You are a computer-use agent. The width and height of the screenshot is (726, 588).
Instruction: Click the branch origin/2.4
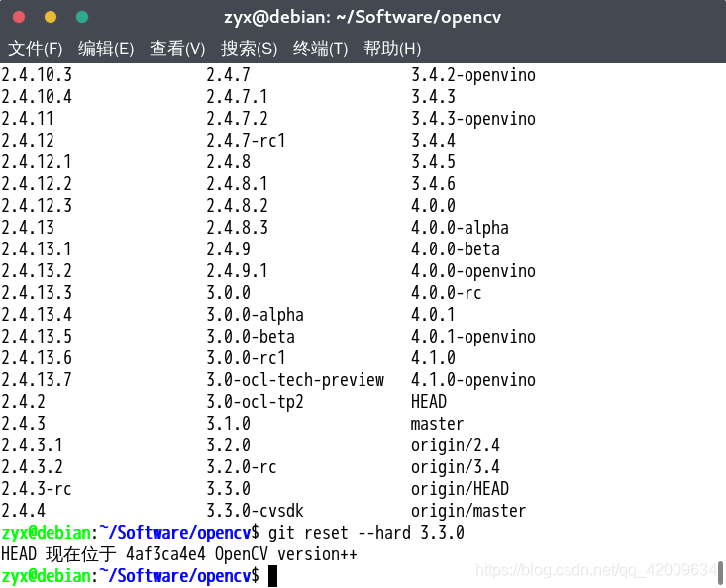point(456,445)
